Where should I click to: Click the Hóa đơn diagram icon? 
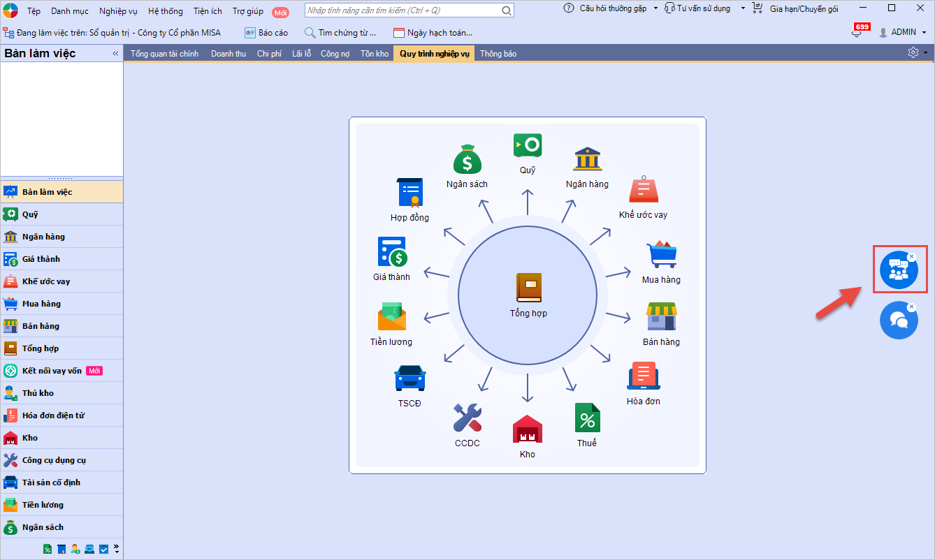coord(643,377)
